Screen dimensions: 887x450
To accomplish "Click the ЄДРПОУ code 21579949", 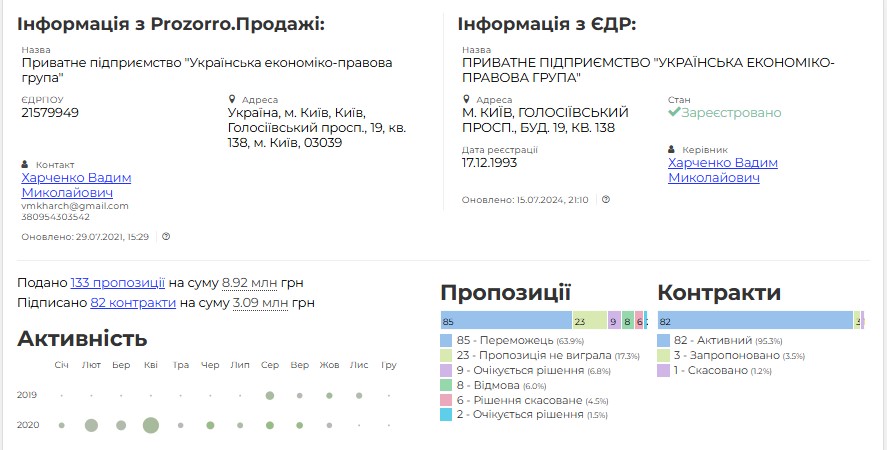I will point(50,113).
